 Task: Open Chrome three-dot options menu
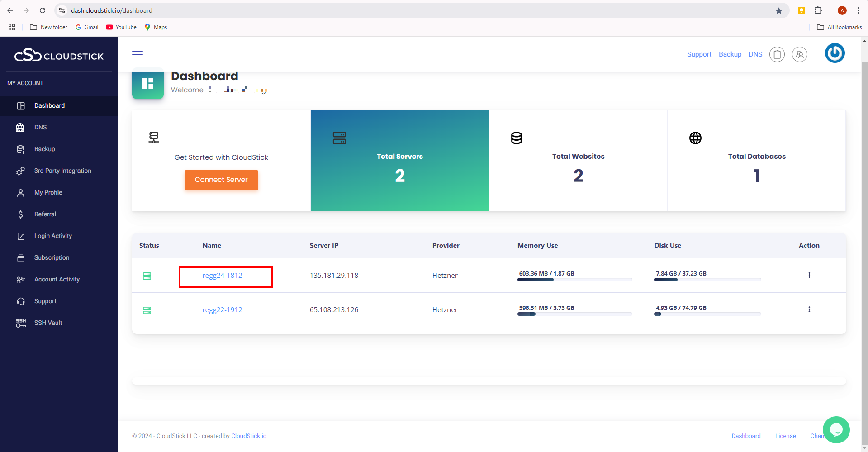coord(858,10)
